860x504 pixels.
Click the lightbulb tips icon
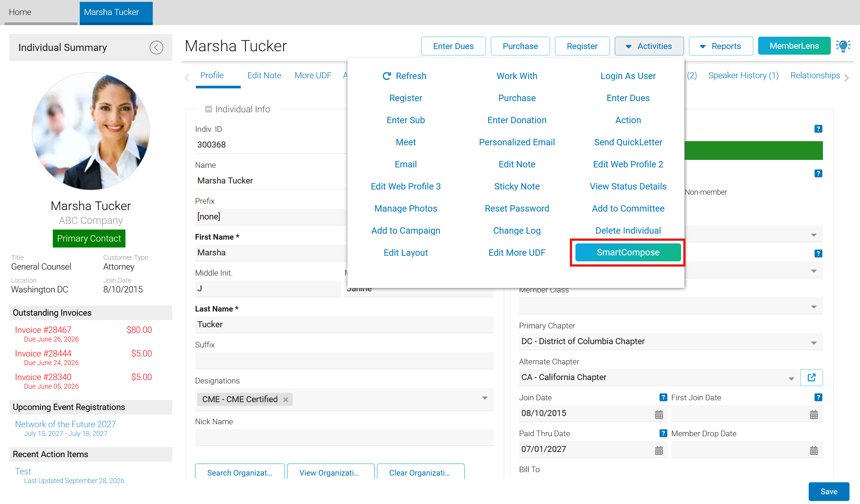(843, 46)
